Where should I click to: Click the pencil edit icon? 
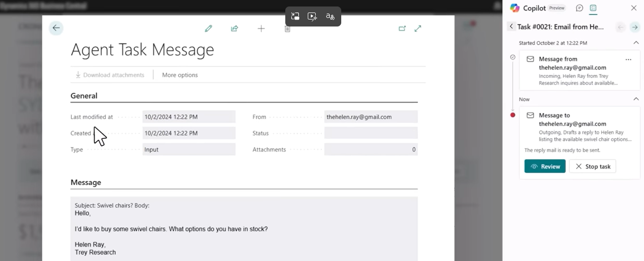pos(208,28)
